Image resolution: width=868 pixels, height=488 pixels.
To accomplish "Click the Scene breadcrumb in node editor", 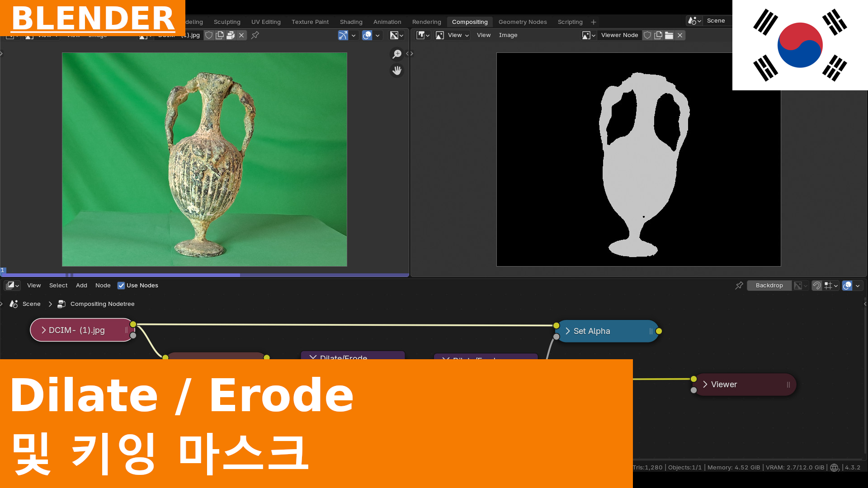I will 25,304.
